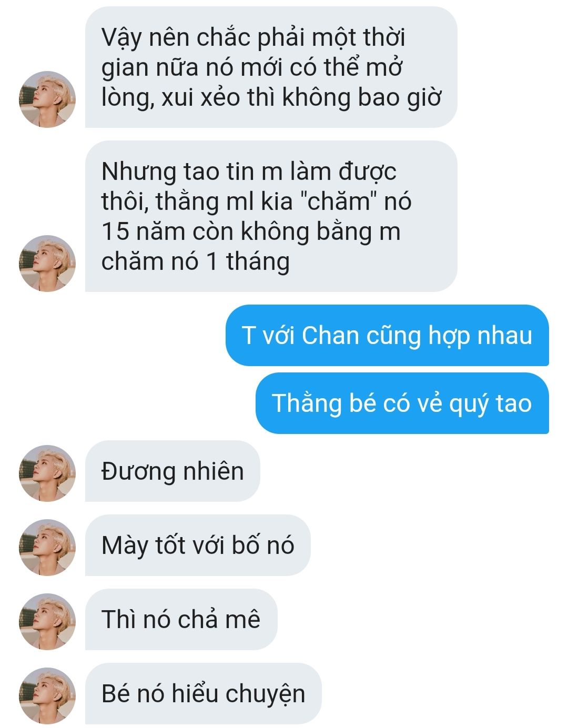This screenshot has width=568, height=728.
Task: Tap avatar next to 'Nhưng tao tin m' message
Action: (x=47, y=264)
